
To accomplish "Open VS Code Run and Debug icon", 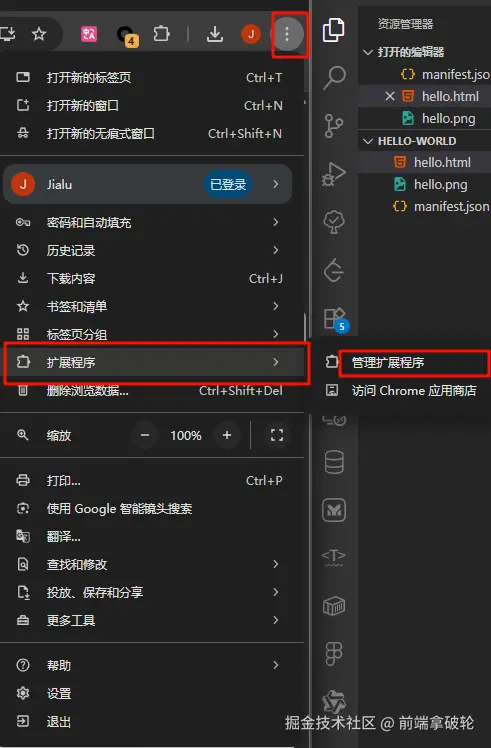I will (x=334, y=174).
